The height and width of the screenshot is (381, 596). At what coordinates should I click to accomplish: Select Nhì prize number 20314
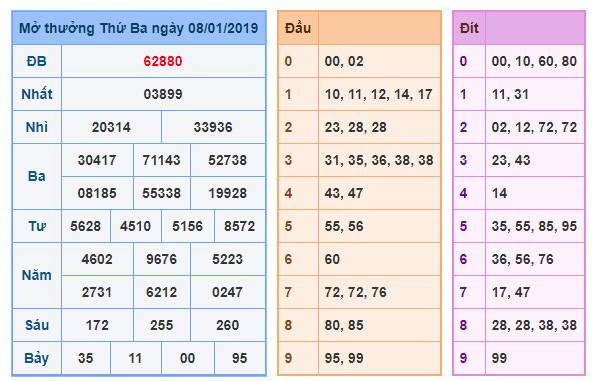pyautogui.click(x=111, y=127)
